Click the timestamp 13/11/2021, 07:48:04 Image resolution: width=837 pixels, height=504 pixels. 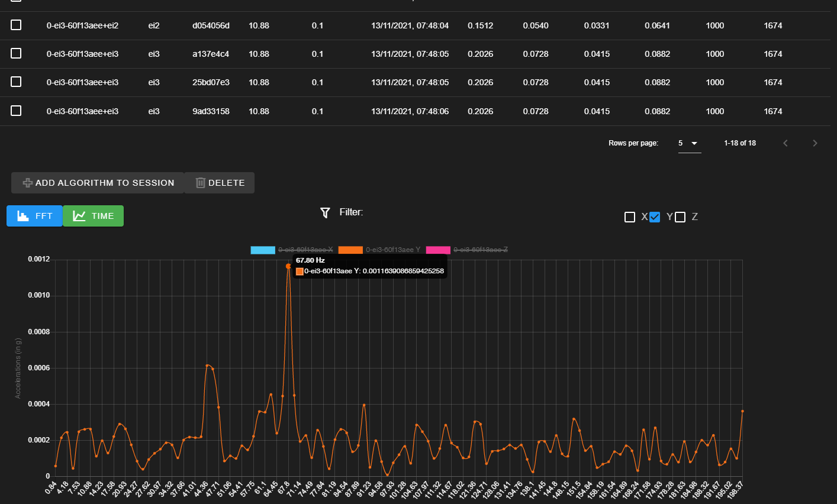pyautogui.click(x=410, y=25)
